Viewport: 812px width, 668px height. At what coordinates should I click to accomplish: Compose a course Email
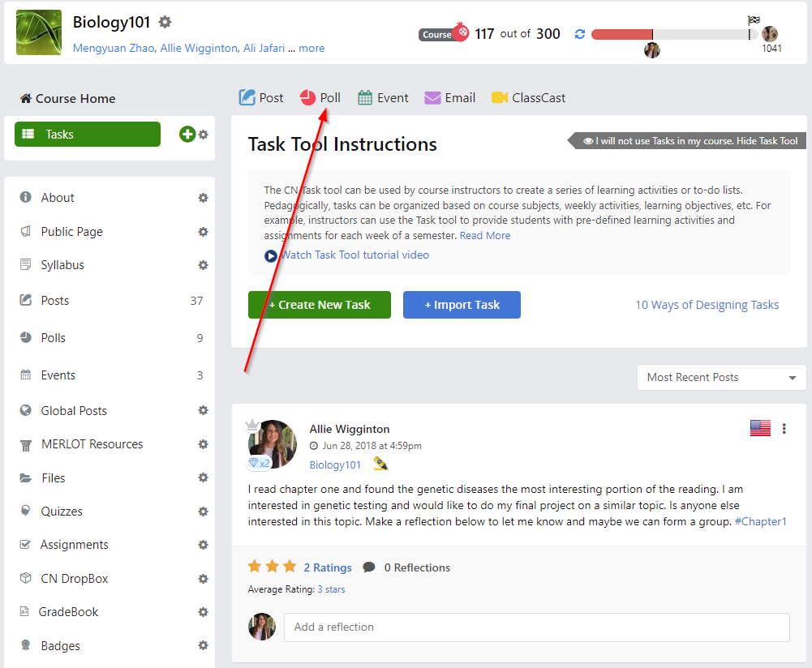point(449,98)
